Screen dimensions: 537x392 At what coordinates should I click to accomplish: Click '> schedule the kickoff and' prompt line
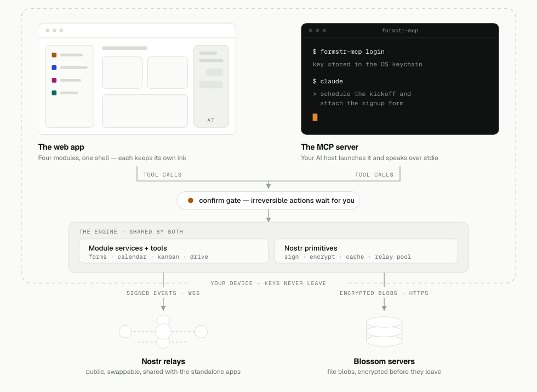click(x=362, y=94)
